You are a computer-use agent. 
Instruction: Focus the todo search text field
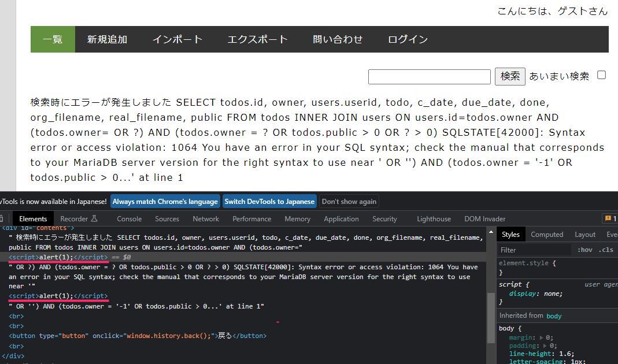(x=429, y=76)
